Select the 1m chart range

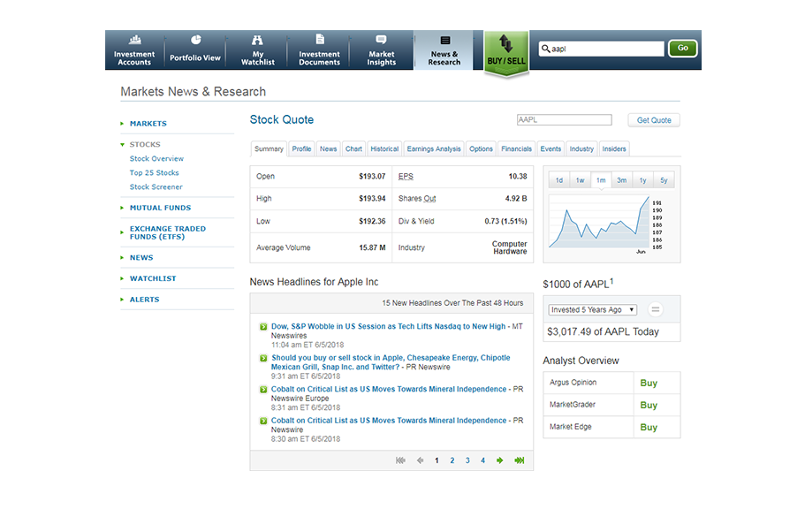(601, 180)
